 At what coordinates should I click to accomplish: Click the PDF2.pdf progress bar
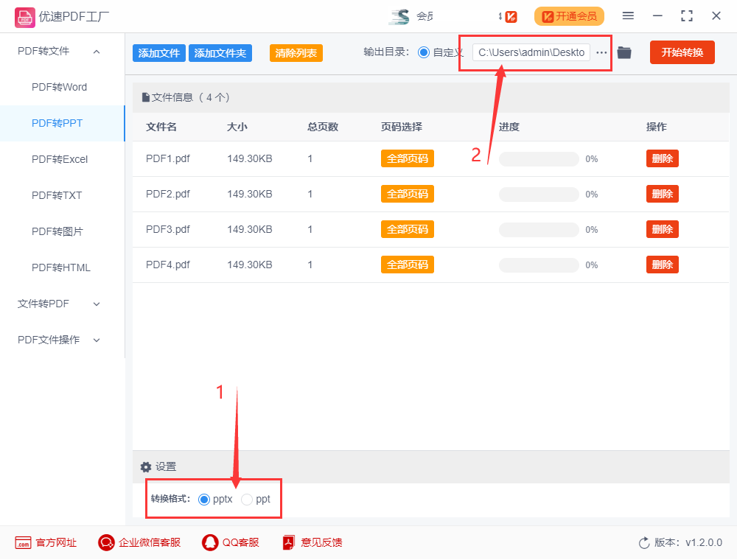pyautogui.click(x=539, y=195)
